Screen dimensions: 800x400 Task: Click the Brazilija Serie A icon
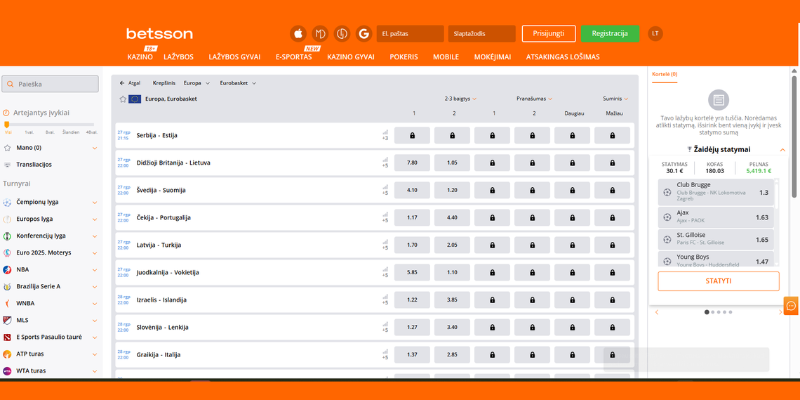7,287
